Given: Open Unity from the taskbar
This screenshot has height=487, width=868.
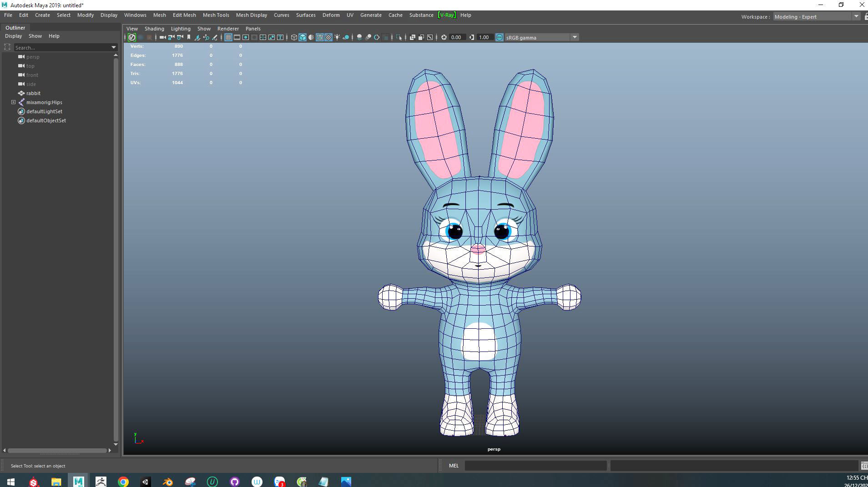Looking at the screenshot, I should [x=146, y=482].
